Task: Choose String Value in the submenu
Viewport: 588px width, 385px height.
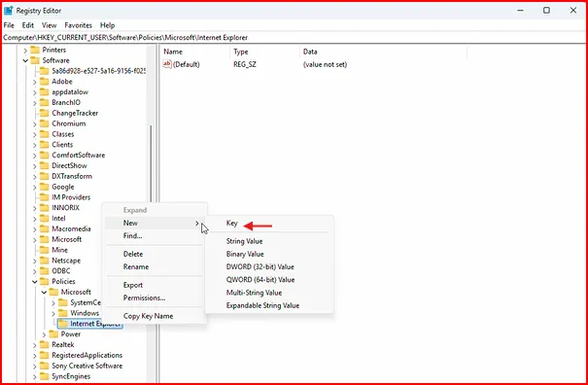Action: (x=244, y=241)
